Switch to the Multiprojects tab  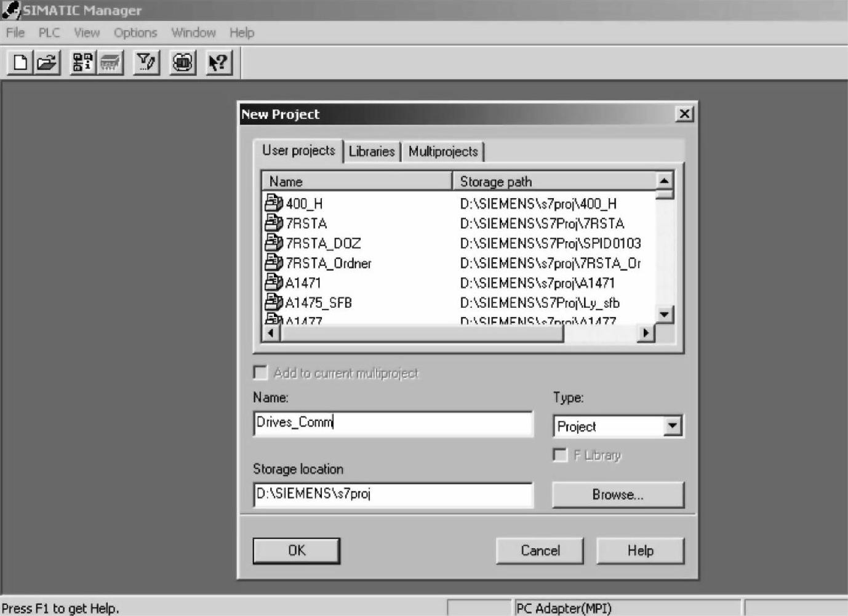(443, 151)
